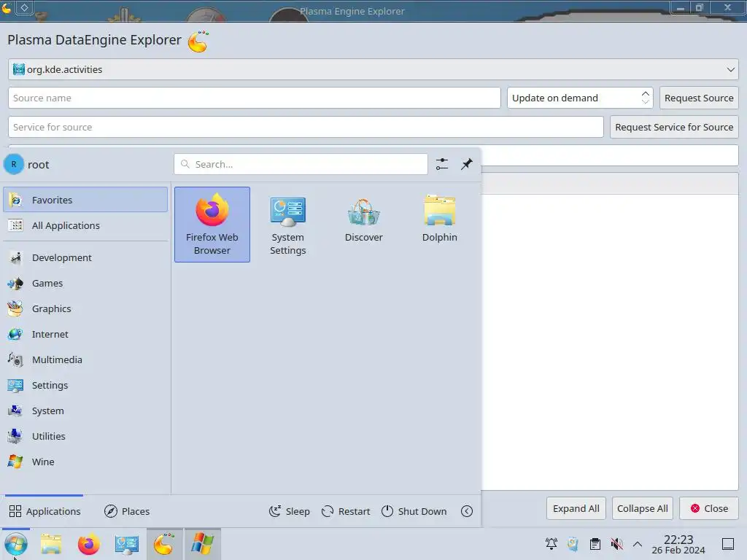Pin the application launcher open
747x560 pixels.
pos(467,164)
